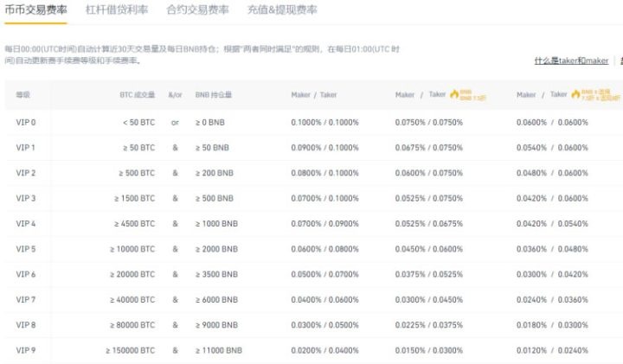Click the BTC 成交量 column header
Image resolution: width=623 pixels, height=364 pixels.
click(138, 94)
